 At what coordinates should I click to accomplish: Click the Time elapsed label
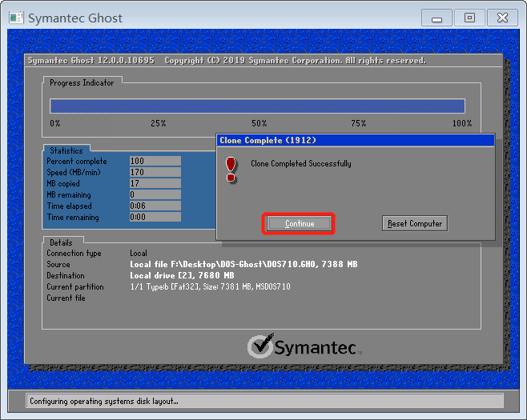69,206
